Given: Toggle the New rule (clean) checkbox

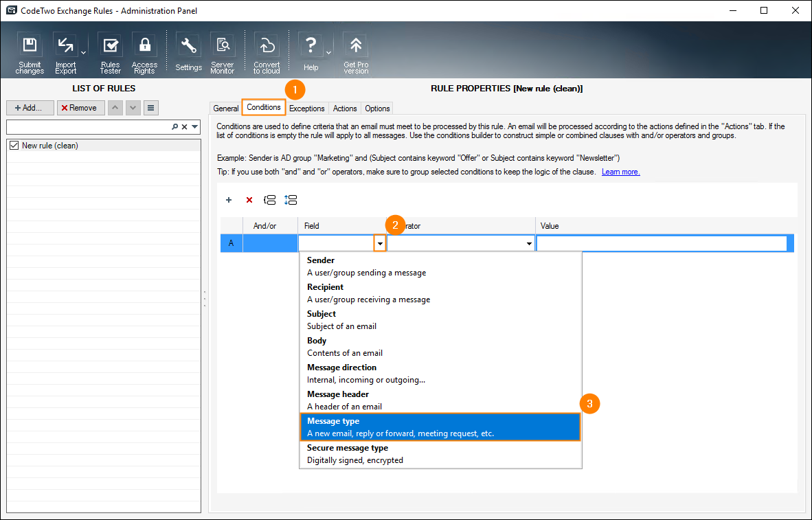Looking at the screenshot, I should 14,146.
